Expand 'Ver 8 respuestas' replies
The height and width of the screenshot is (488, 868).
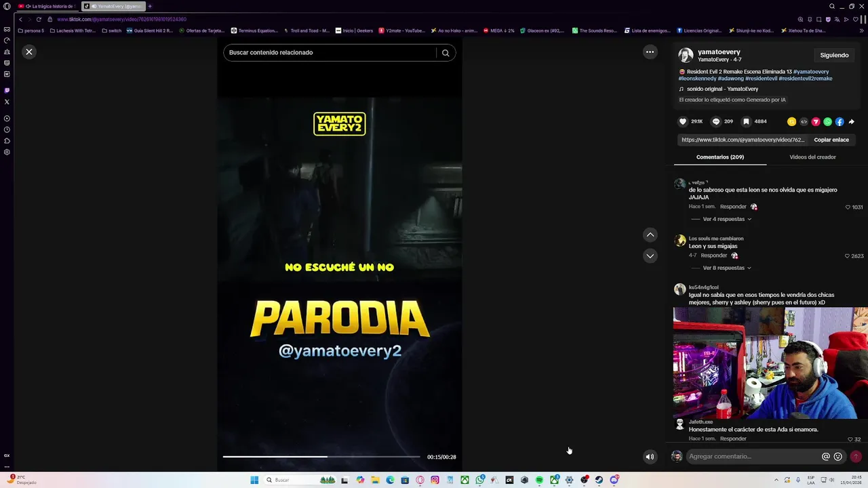[x=727, y=268]
